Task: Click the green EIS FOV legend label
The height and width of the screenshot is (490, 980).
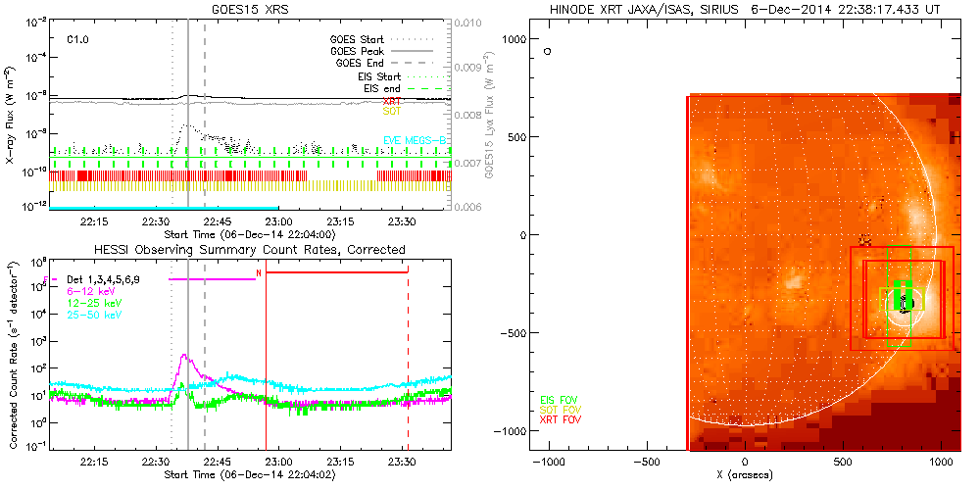Action: 558,400
